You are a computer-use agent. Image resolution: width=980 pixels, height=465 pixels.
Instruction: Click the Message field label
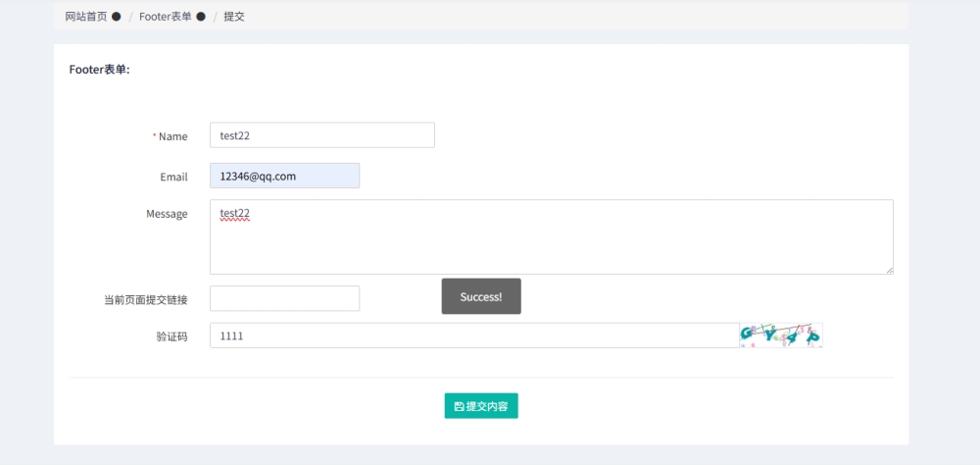pos(167,214)
